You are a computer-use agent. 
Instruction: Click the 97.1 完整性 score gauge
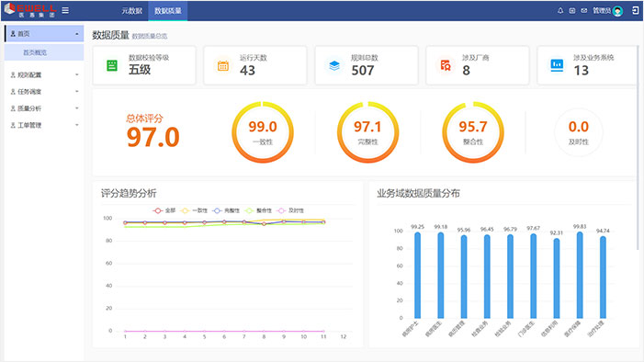coord(367,132)
